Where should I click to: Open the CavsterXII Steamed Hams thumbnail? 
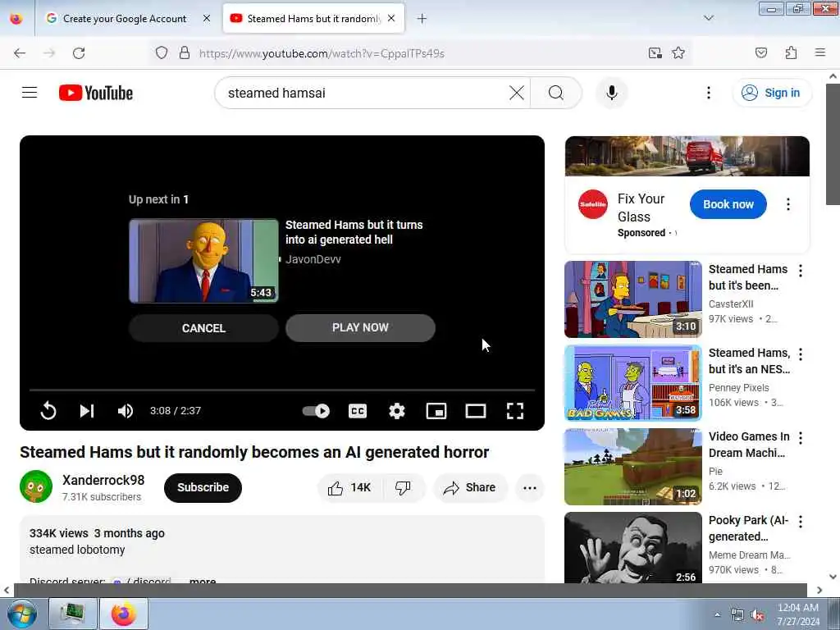pyautogui.click(x=633, y=299)
